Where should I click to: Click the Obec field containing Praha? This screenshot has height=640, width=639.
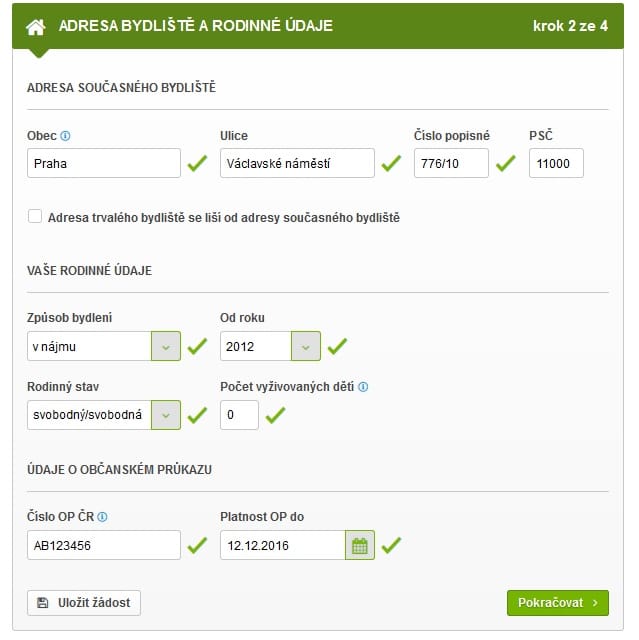pos(104,163)
